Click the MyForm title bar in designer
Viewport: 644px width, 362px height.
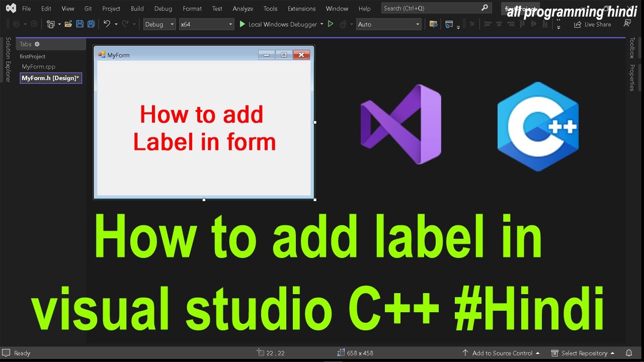coord(204,55)
